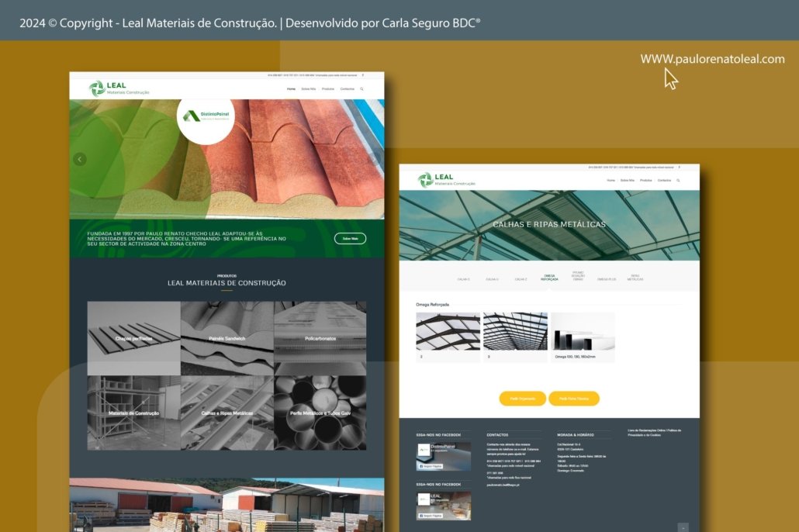Open the Painéis Sandwich product tile
The image size is (799, 532).
(227, 339)
